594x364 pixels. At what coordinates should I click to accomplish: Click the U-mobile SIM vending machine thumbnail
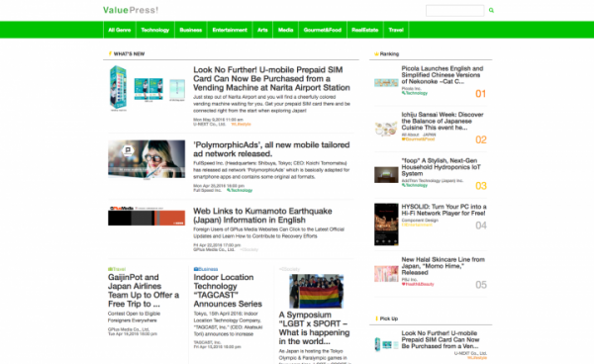[x=147, y=88]
